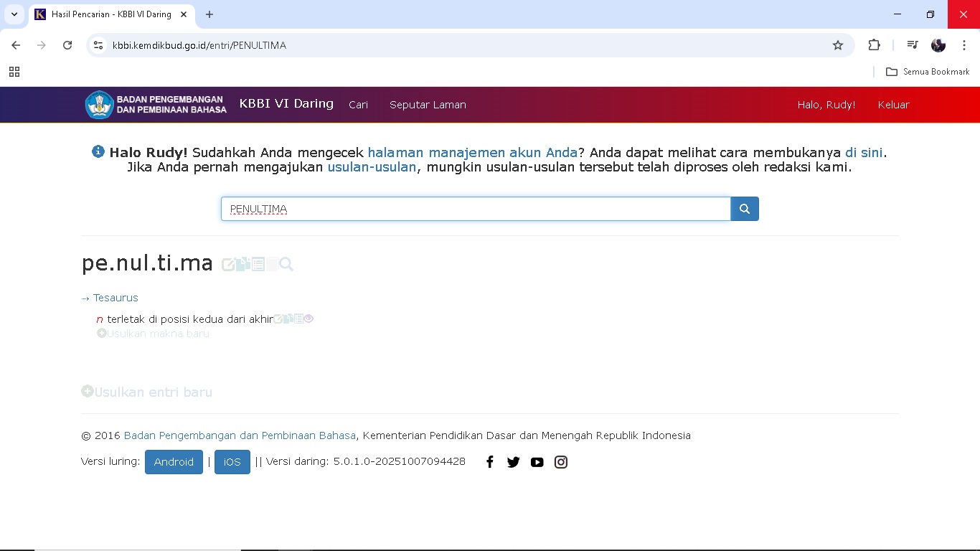Click Usulkan makna baru
The height and width of the screenshot is (551, 980).
point(157,334)
